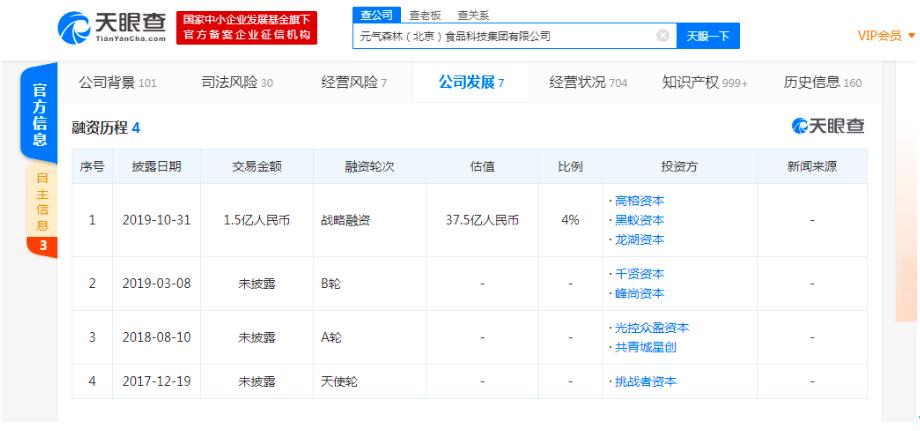Select the 查公司 search tab

click(376, 15)
